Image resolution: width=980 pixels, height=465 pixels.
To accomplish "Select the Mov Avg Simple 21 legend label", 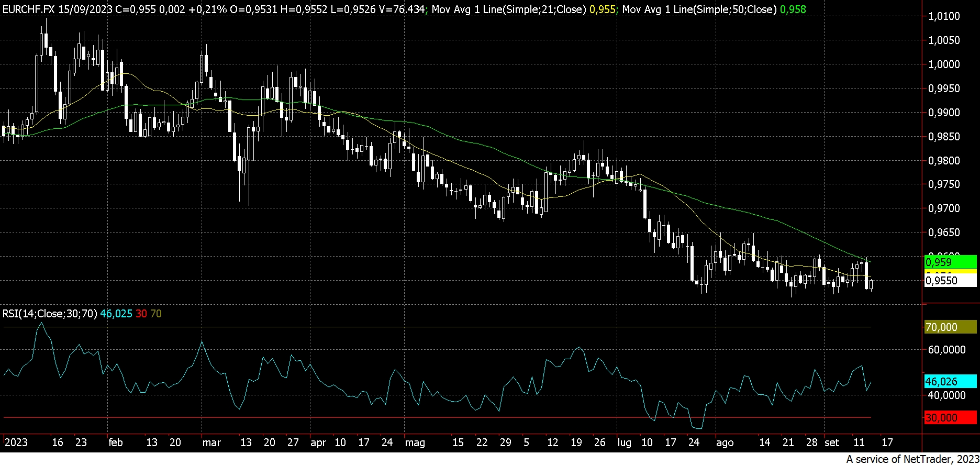I will click(x=509, y=9).
